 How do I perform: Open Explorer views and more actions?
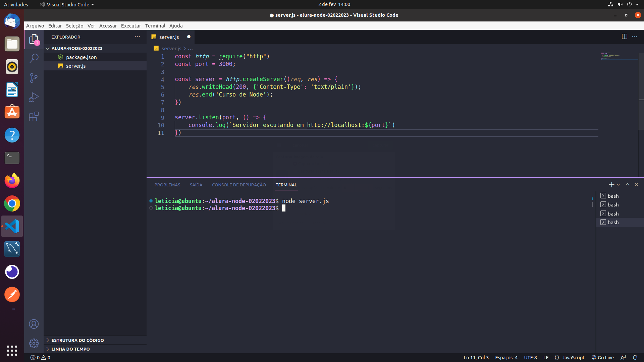(137, 37)
